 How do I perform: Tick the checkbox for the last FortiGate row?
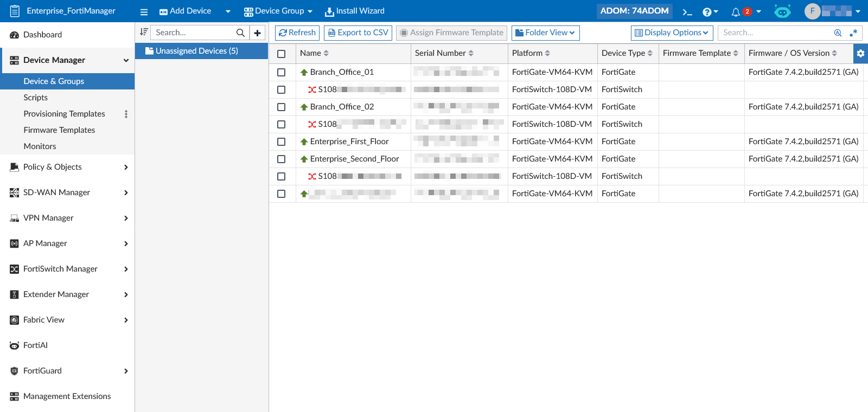(x=281, y=194)
